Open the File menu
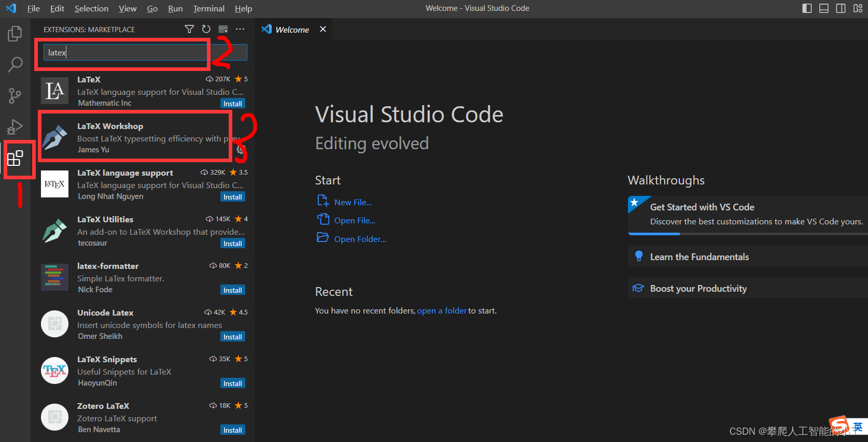 (33, 8)
